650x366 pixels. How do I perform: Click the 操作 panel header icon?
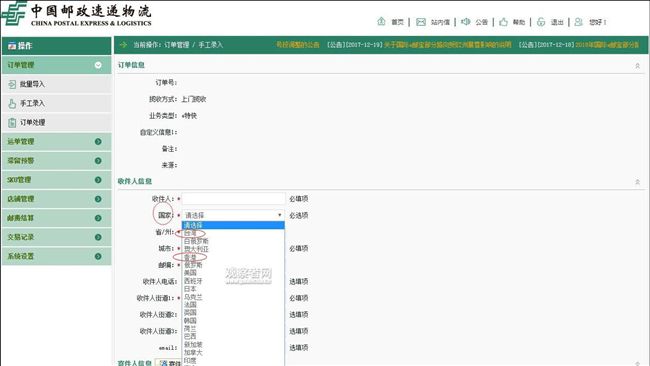pos(12,46)
